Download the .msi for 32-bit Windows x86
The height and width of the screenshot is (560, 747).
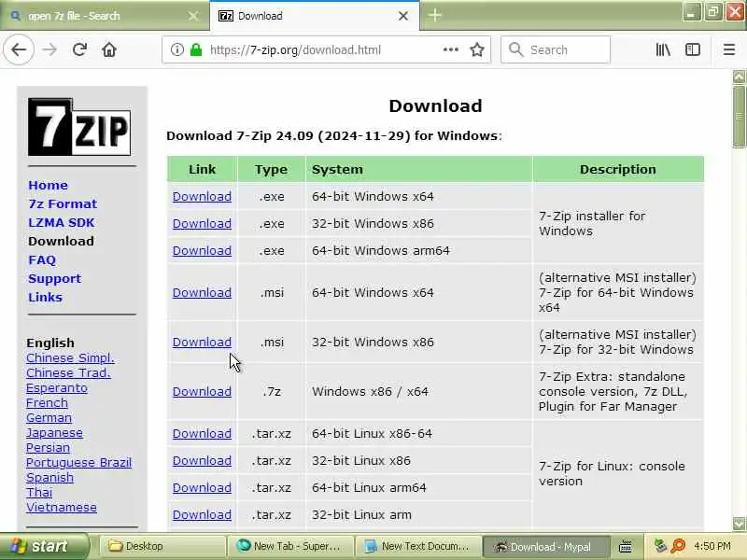tap(202, 343)
